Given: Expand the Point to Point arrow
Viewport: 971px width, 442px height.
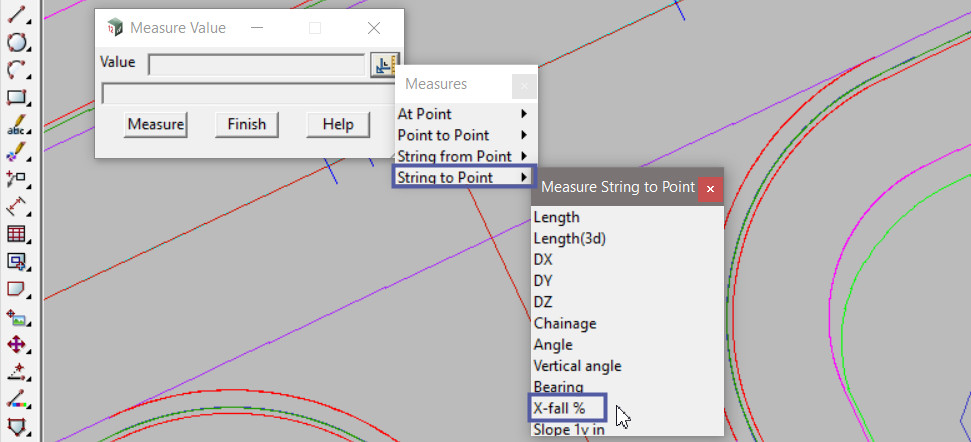Looking at the screenshot, I should (525, 135).
